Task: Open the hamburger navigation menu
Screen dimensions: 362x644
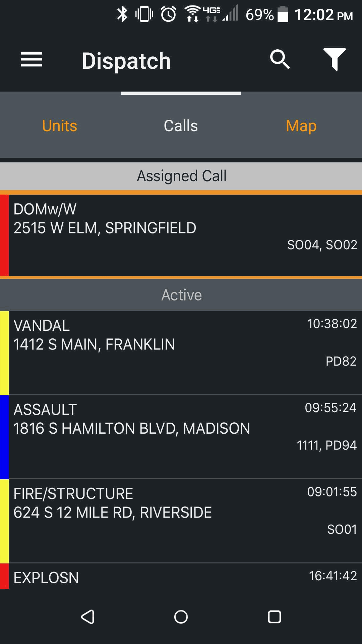Action: pyautogui.click(x=32, y=60)
